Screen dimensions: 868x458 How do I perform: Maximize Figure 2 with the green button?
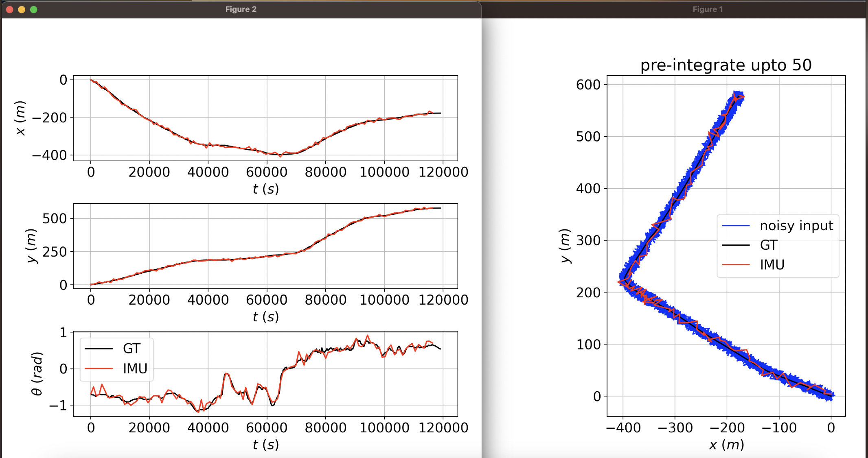pyautogui.click(x=34, y=9)
